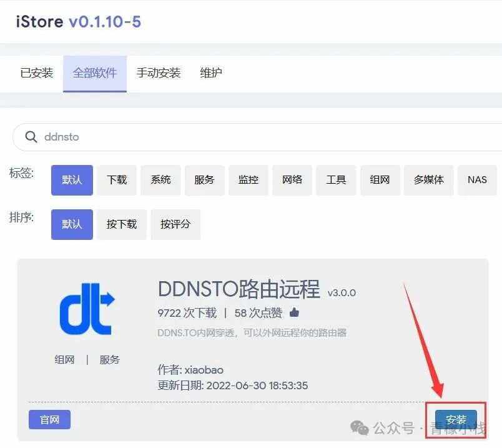Filter by the 下载 tag

[117, 180]
